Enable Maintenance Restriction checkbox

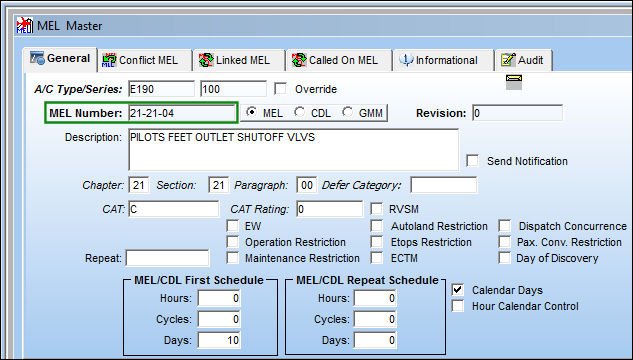tap(233, 257)
